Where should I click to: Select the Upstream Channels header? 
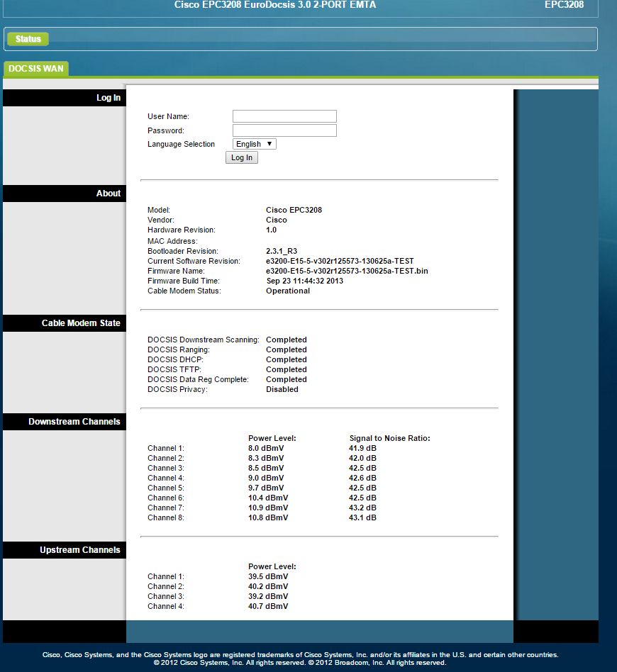(x=65, y=550)
